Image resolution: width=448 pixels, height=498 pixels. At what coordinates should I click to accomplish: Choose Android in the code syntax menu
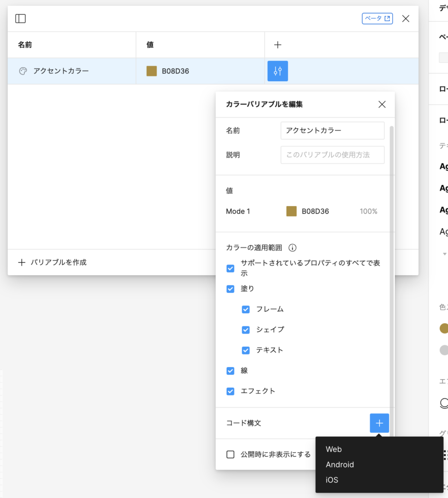340,464
